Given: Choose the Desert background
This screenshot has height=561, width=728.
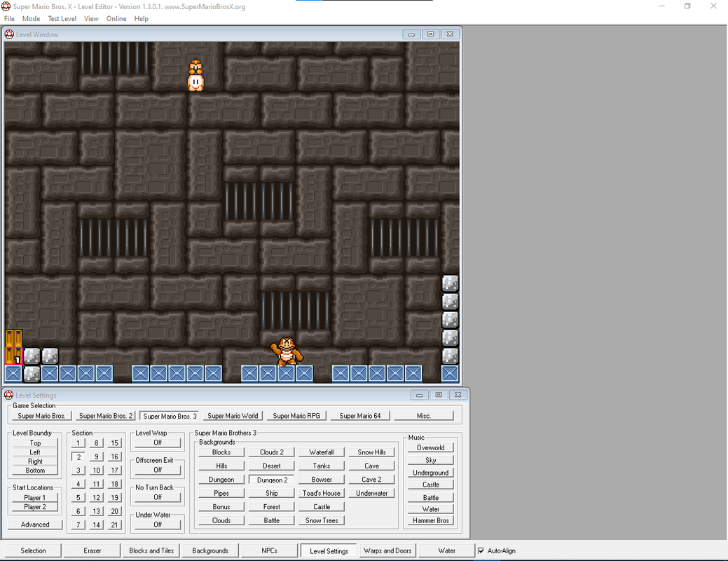Looking at the screenshot, I should 272,466.
